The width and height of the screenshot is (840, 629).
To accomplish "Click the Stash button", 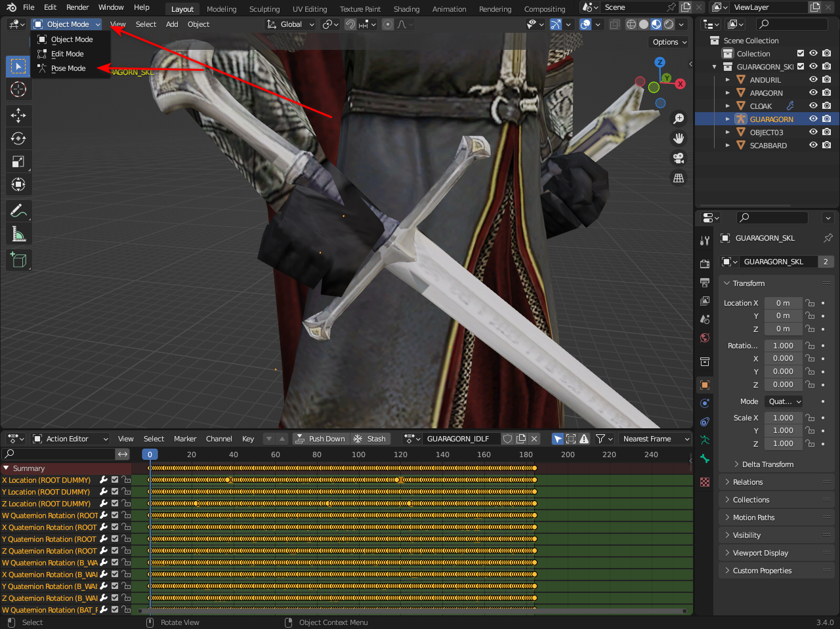I will coord(369,439).
